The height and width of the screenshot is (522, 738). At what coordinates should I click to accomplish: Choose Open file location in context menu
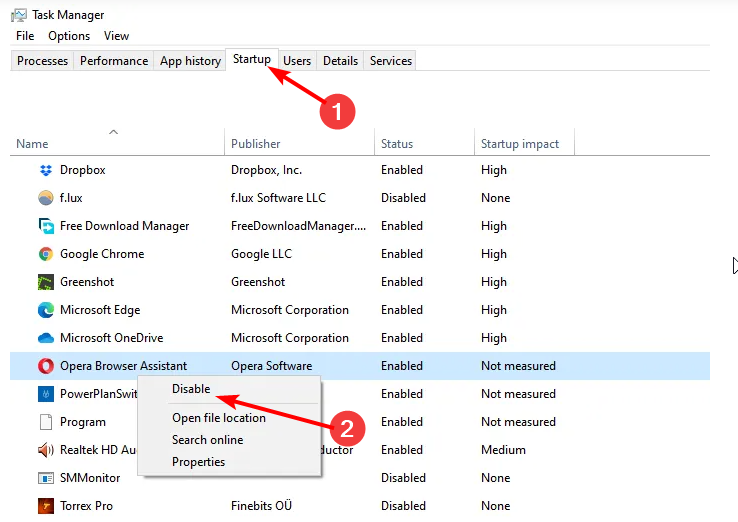[230, 418]
